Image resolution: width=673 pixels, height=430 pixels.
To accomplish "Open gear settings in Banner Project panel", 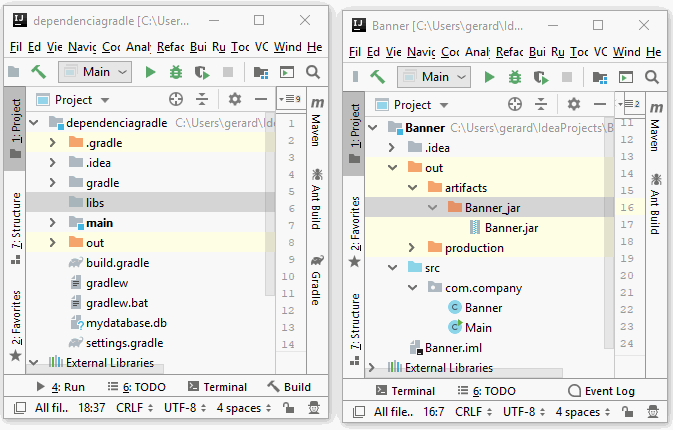I will coord(574,104).
